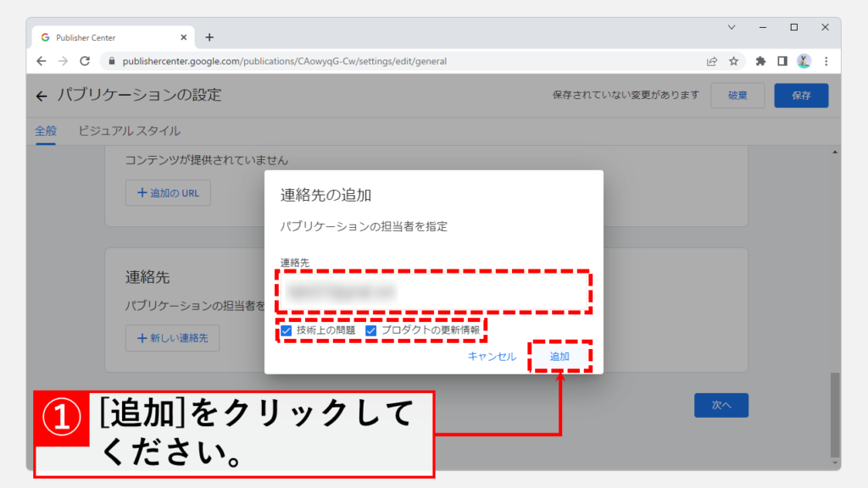Open the Chrome three-dot menu
The image size is (868, 488).
(826, 61)
